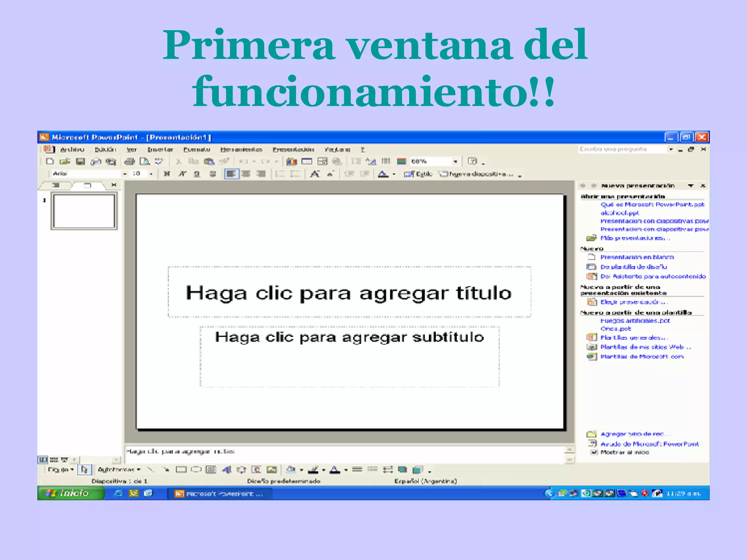
Task: Open Help with the question mark icon
Action: point(472,161)
